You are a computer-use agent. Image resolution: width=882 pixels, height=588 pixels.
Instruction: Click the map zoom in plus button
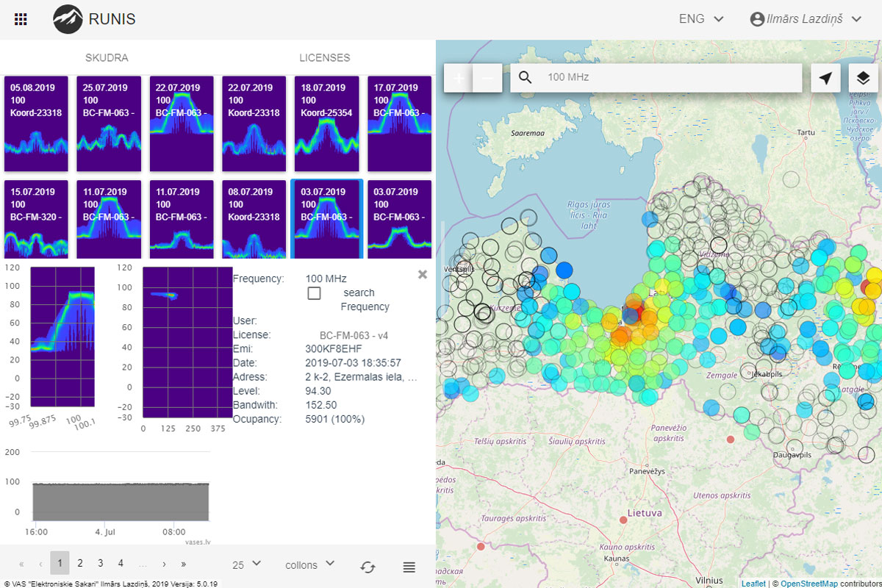pos(459,78)
